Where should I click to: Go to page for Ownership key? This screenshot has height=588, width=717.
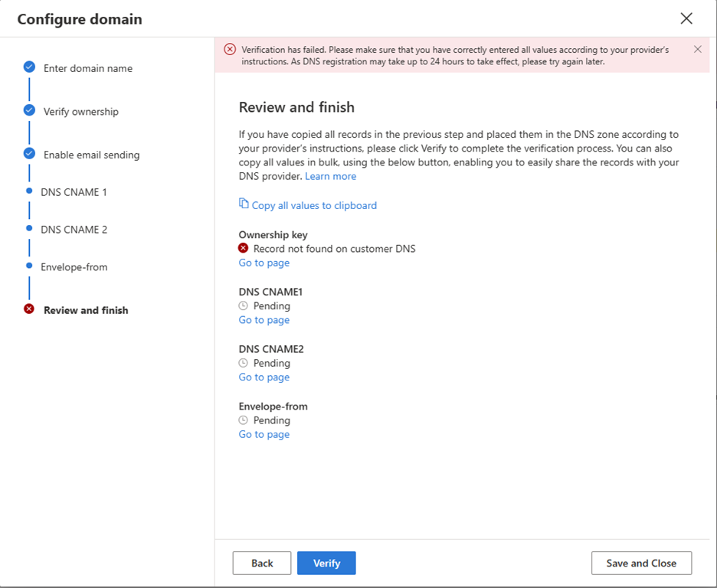click(264, 263)
